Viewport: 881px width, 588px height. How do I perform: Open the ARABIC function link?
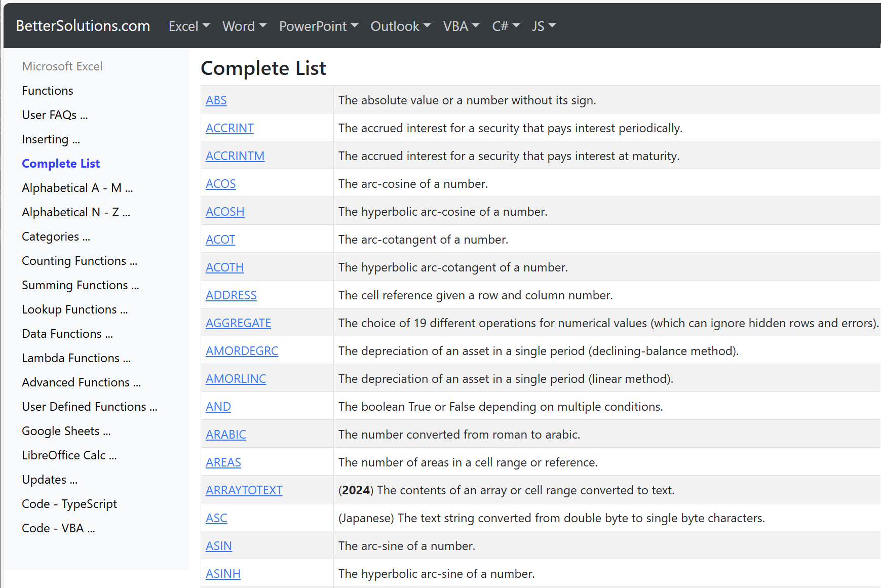226,435
